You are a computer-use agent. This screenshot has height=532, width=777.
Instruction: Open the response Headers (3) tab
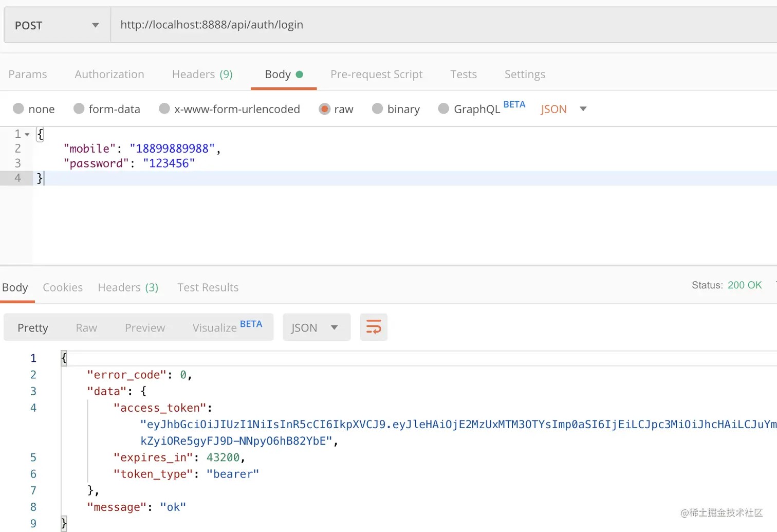(128, 287)
